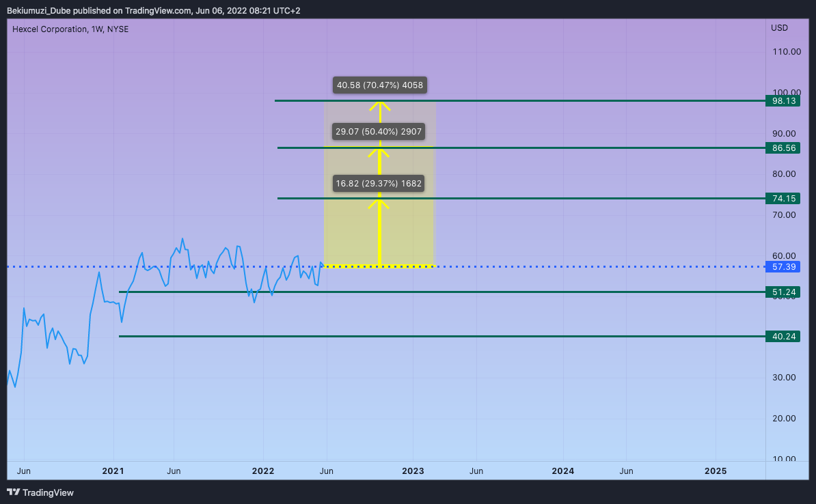816x504 pixels.
Task: Click the 20.00 price axis tick
Action: (x=784, y=419)
